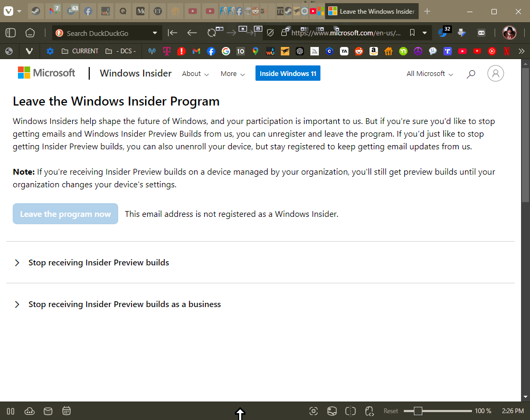Click the Leave the program now button

[65, 214]
